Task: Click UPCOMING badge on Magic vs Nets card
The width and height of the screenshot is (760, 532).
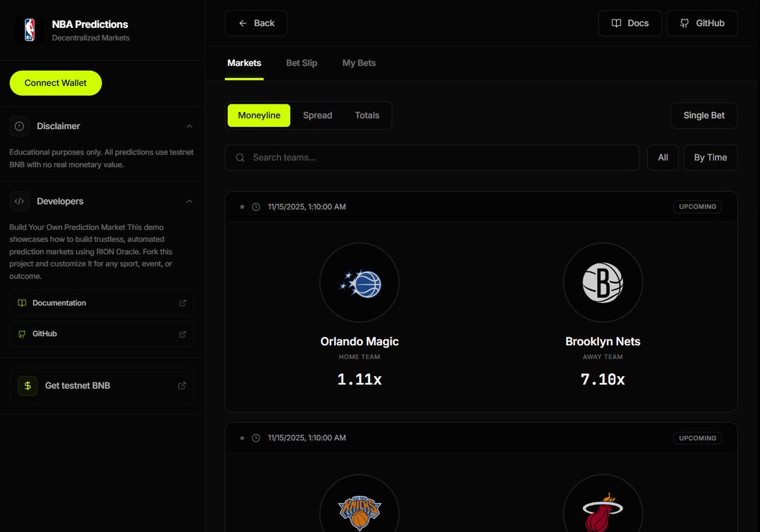Action: 697,206
